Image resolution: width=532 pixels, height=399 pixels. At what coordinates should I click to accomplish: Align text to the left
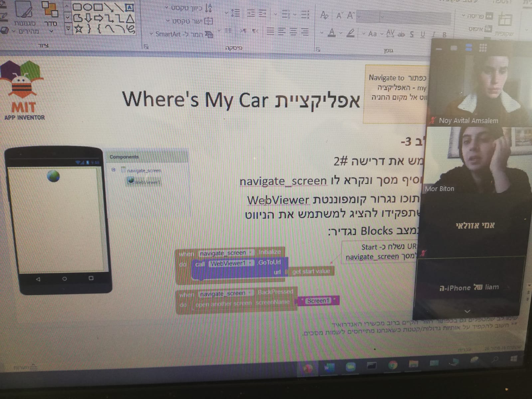pos(282,32)
